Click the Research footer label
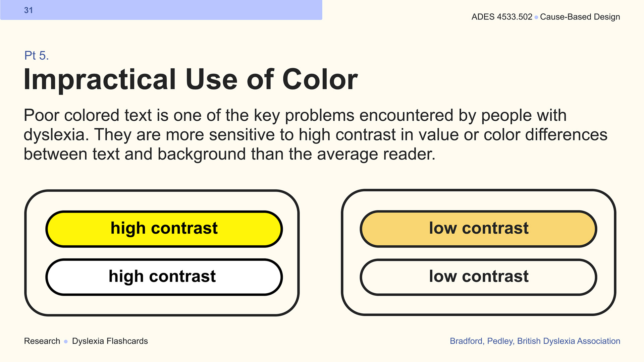Viewport: 644px width, 362px height. [x=42, y=341]
